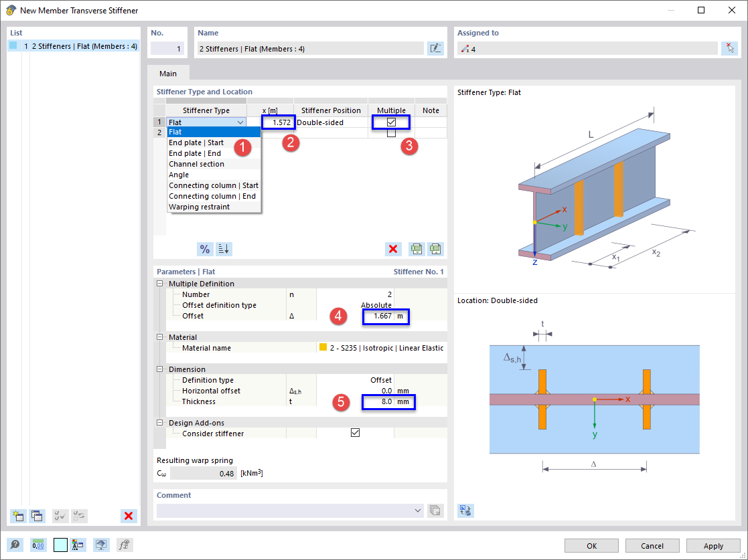
Task: Click the select-objects arrow beside Assigned to
Action: tap(729, 48)
